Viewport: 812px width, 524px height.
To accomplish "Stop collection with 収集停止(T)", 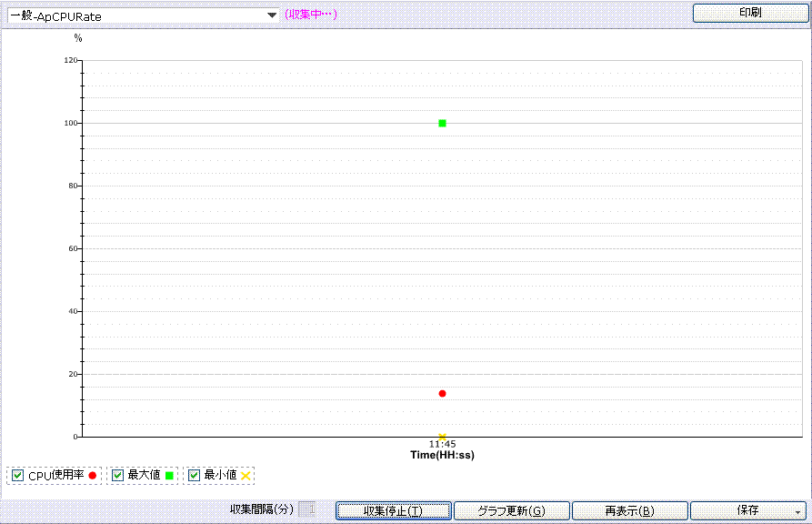I will click(393, 510).
